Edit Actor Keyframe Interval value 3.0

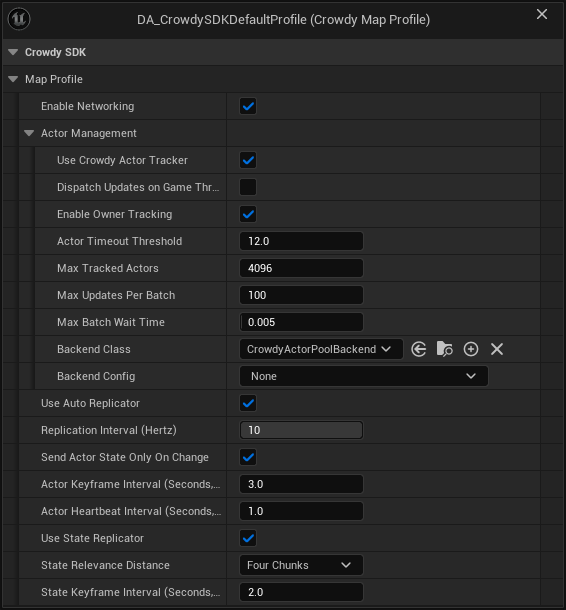[x=301, y=484]
